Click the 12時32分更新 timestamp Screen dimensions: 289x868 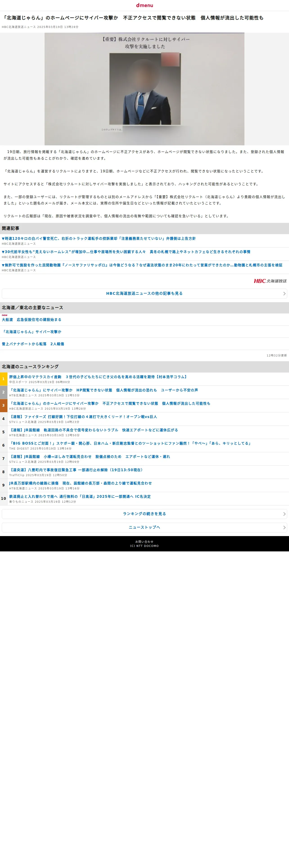(277, 356)
